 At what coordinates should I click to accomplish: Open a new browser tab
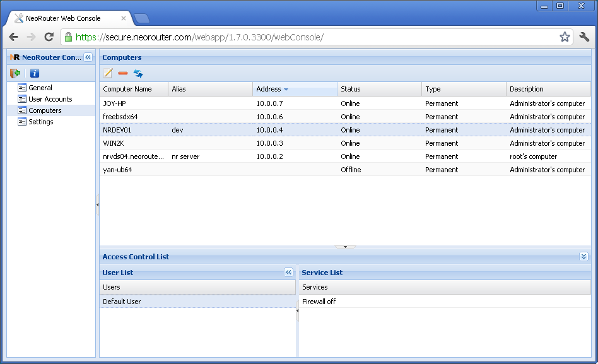tap(141, 18)
